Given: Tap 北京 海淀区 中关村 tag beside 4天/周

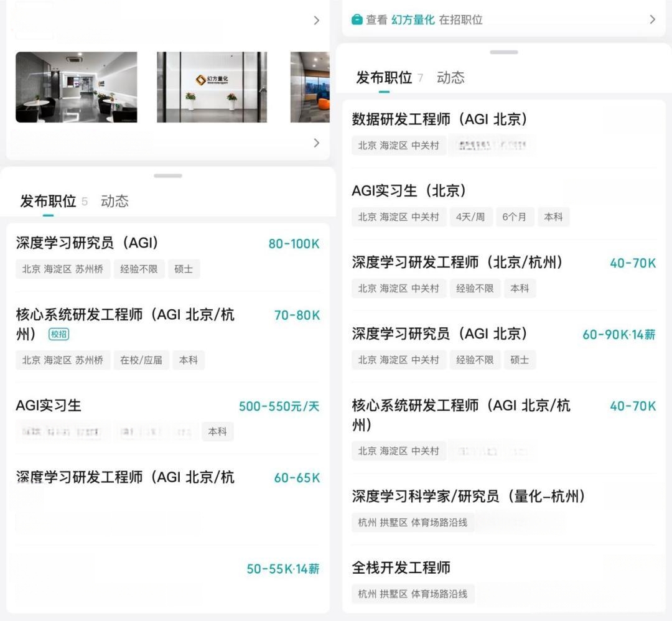Looking at the screenshot, I should point(399,217).
